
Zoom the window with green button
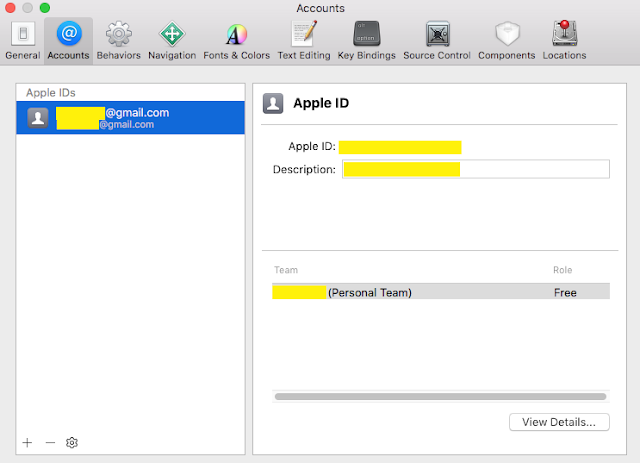[45, 8]
